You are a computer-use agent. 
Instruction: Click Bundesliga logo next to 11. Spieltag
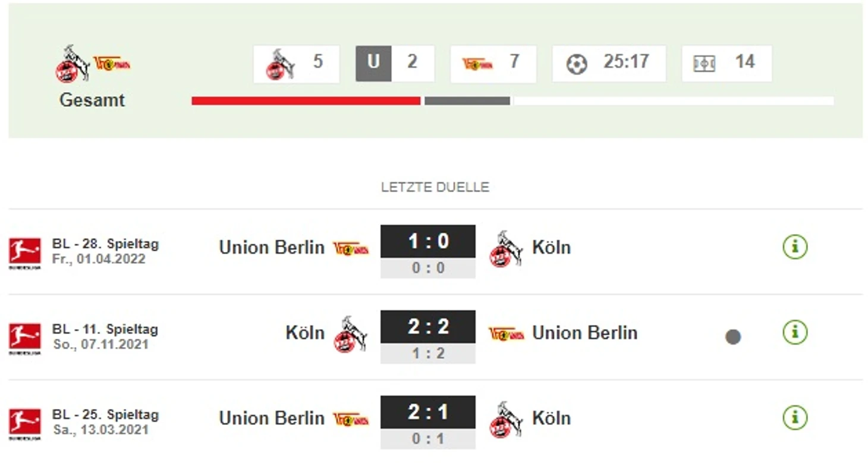[x=25, y=339]
